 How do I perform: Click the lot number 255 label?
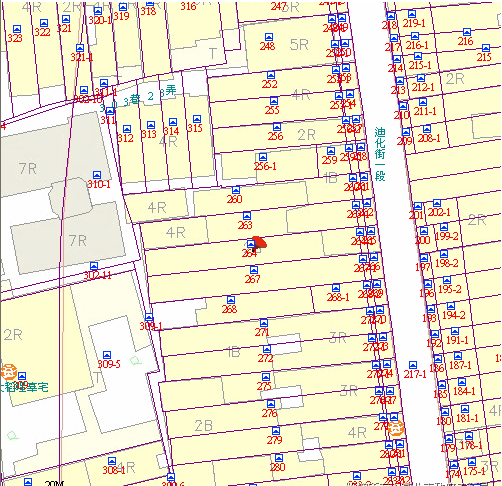pos(272,110)
